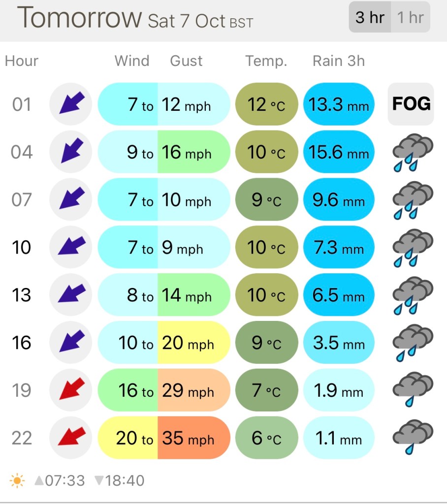Image resolution: width=447 pixels, height=504 pixels.
Task: Tap the rain cloud icon at hour 16
Action: (413, 343)
